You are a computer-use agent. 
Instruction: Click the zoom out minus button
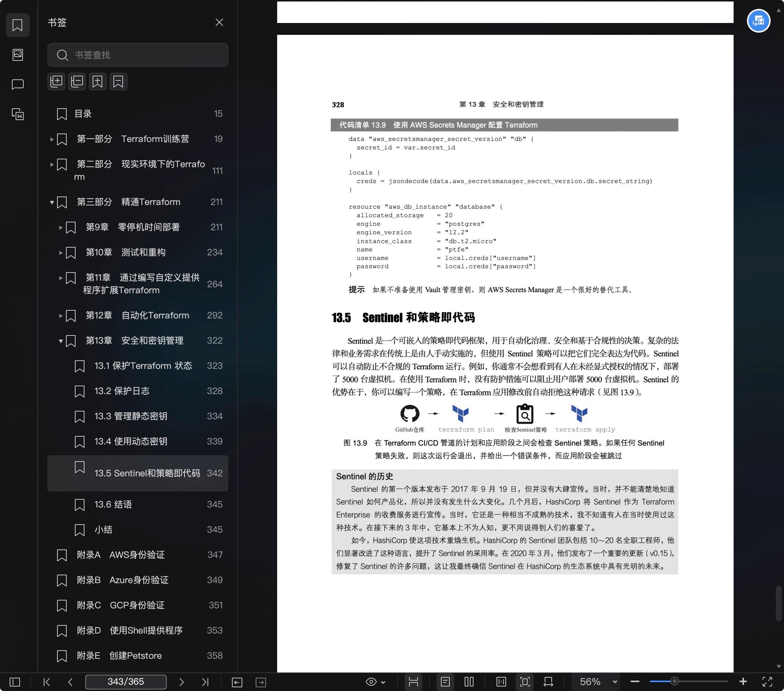(x=635, y=682)
